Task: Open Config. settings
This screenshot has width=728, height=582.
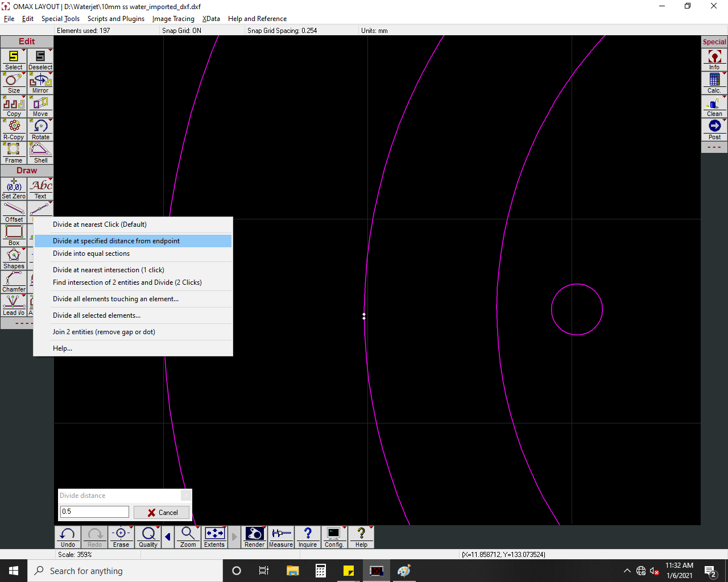Action: (334, 537)
